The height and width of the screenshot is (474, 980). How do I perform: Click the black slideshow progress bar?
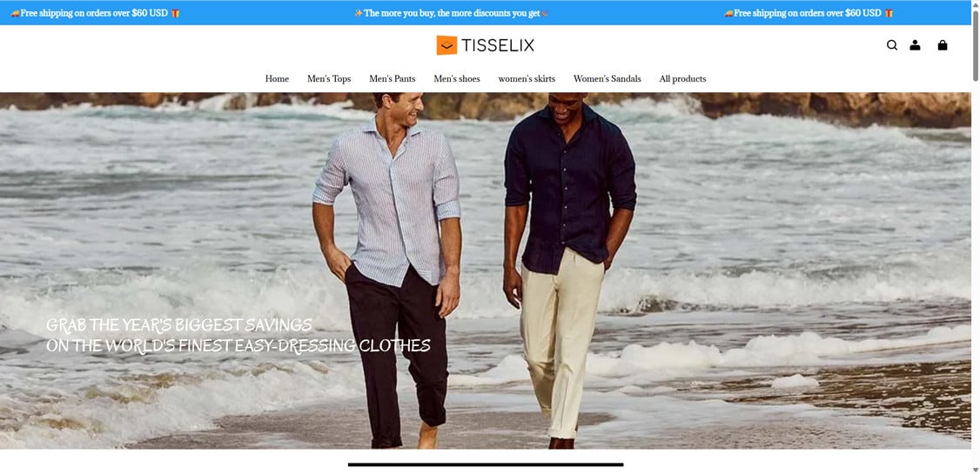[486, 464]
